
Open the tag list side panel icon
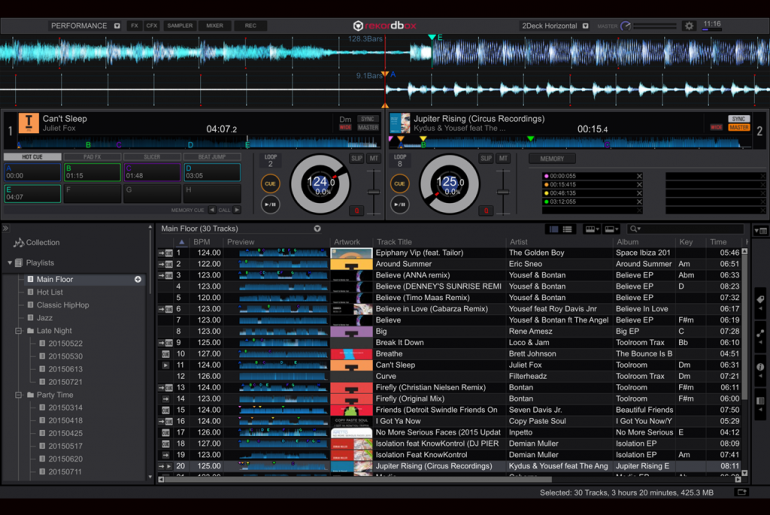(760, 299)
